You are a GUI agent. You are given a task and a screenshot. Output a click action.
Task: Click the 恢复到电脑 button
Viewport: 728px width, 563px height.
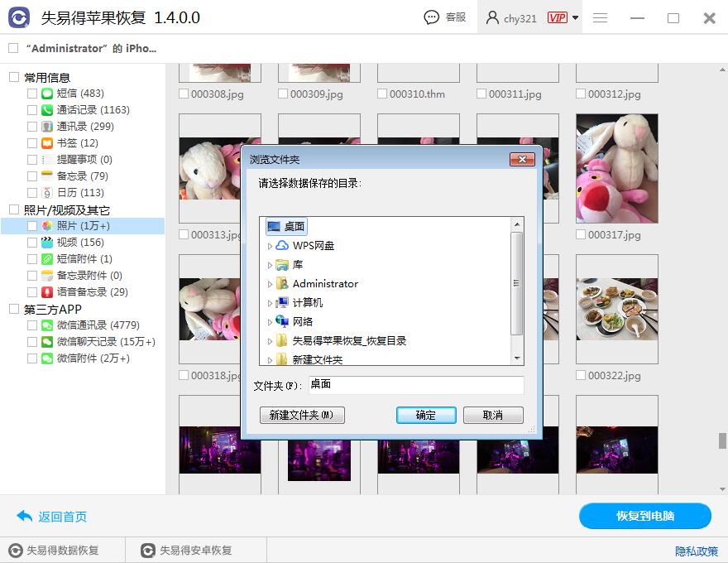645,516
